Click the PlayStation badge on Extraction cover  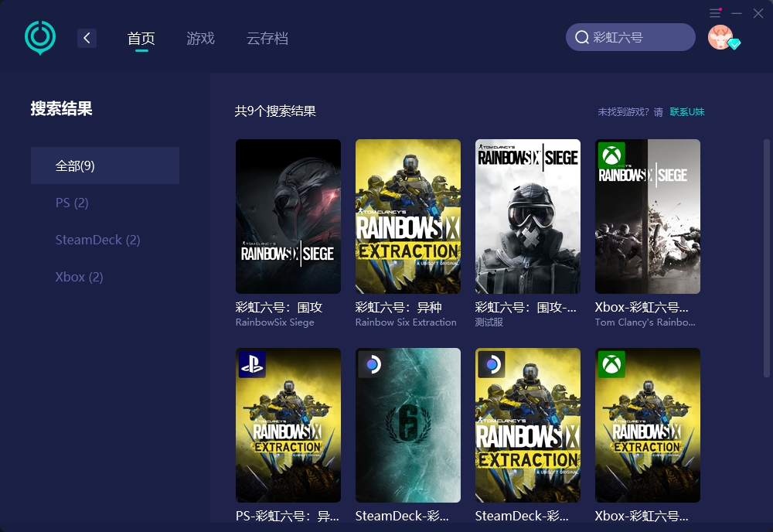coord(252,364)
